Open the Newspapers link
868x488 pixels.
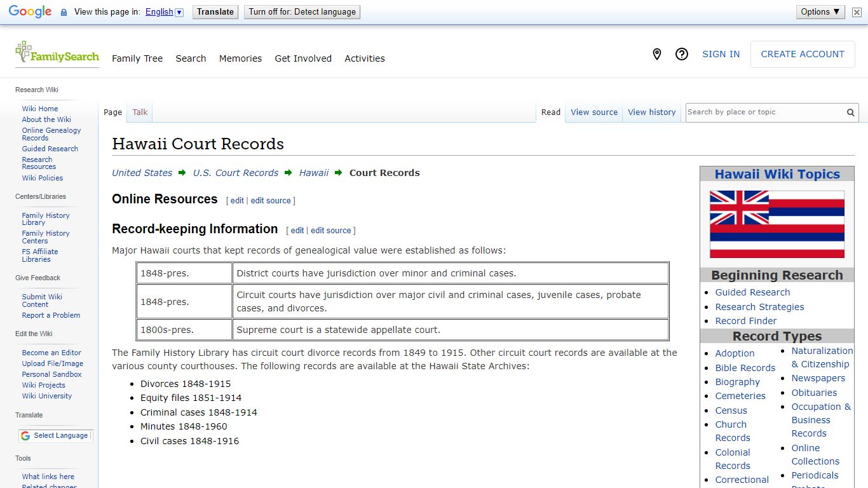pyautogui.click(x=818, y=378)
